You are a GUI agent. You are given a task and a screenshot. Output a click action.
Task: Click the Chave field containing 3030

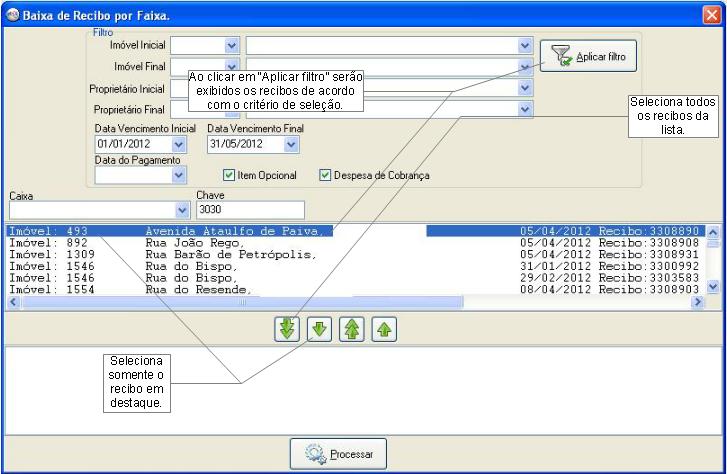point(250,210)
